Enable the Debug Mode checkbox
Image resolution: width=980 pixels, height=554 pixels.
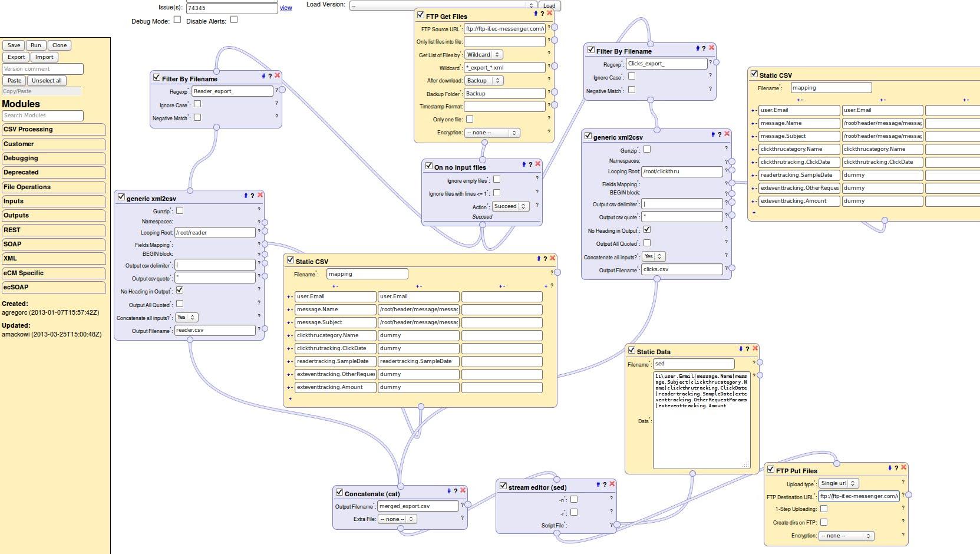click(177, 20)
